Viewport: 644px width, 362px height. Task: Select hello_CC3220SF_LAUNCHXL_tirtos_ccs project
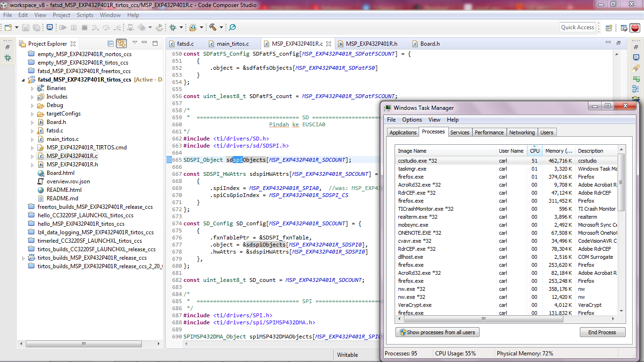85,215
